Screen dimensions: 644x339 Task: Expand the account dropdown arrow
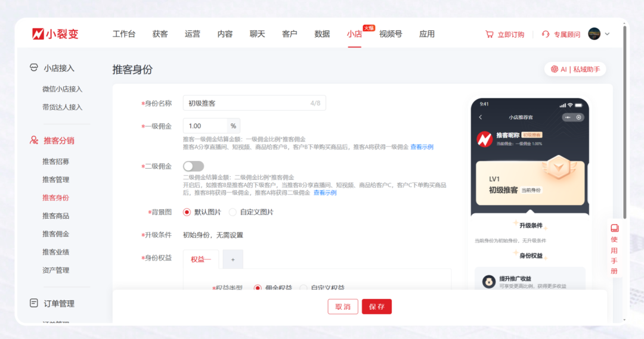coord(608,34)
